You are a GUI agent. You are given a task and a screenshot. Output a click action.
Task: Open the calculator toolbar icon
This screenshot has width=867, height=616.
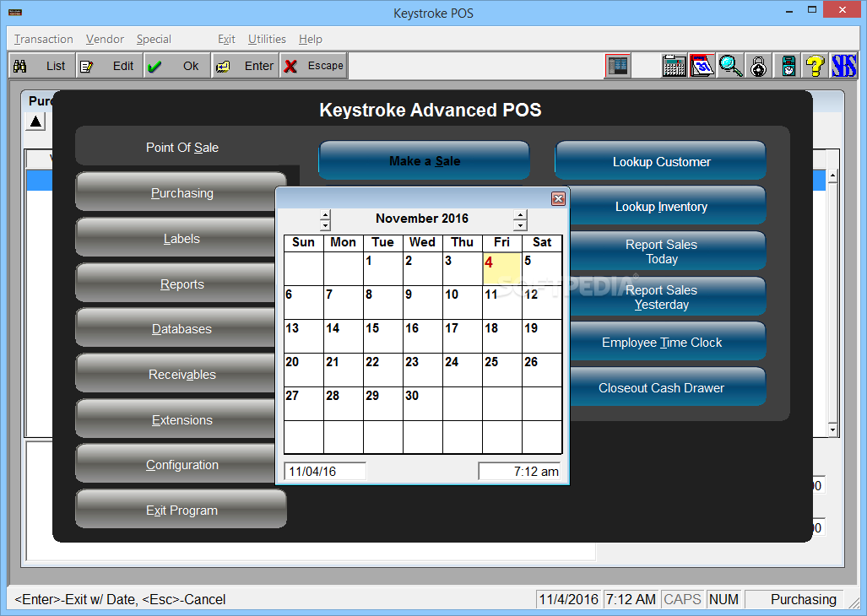click(x=674, y=66)
